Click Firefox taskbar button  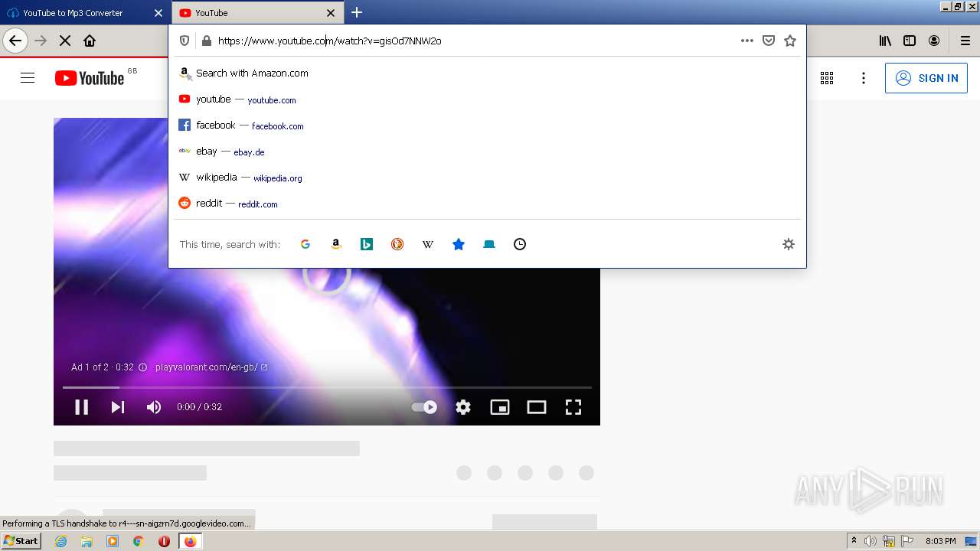[190, 541]
